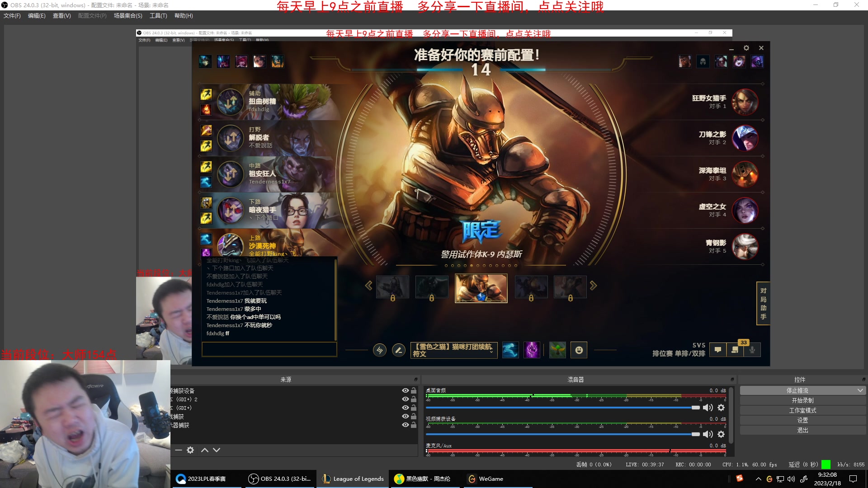
Task: Switch to League of Legends taskbar button
Action: (353, 479)
